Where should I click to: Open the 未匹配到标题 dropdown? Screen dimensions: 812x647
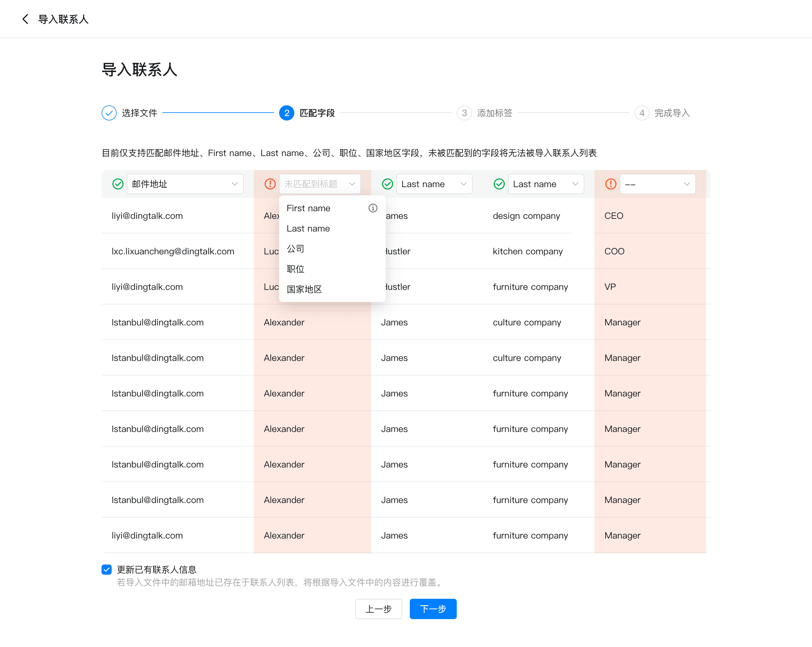pyautogui.click(x=319, y=184)
